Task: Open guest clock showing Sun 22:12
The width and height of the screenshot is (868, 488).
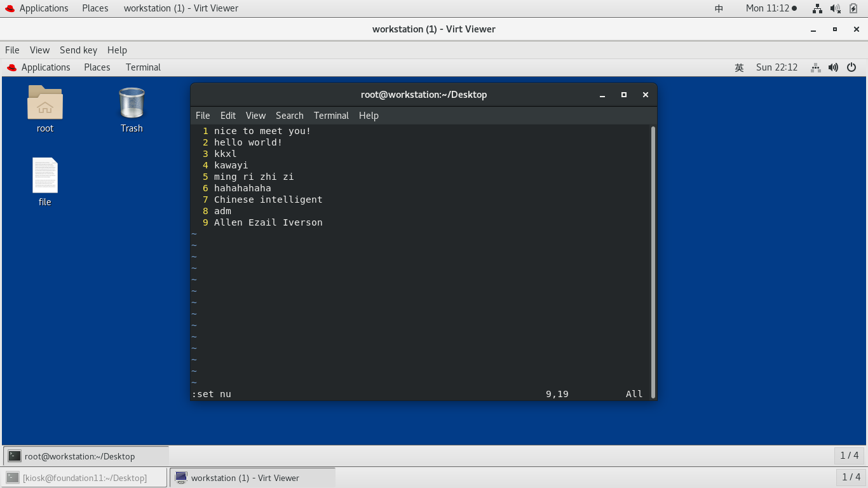Action: (776, 67)
